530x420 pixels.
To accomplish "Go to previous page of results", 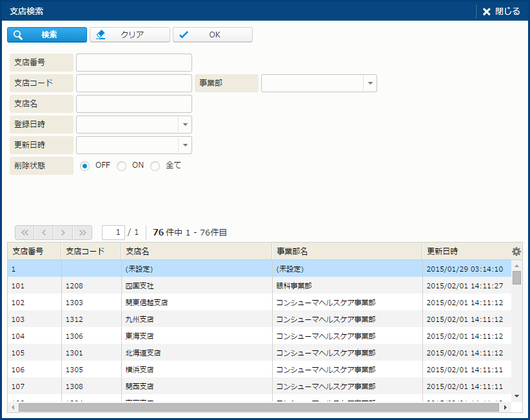I will (x=44, y=232).
